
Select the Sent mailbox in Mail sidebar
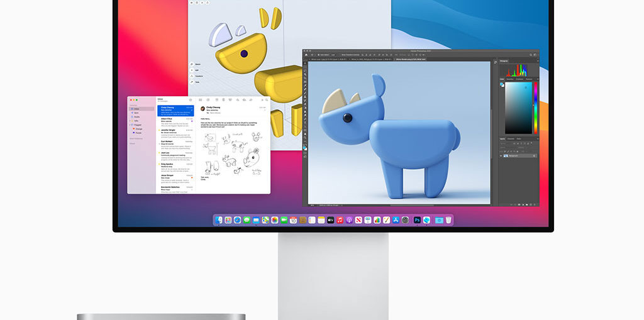click(x=136, y=113)
